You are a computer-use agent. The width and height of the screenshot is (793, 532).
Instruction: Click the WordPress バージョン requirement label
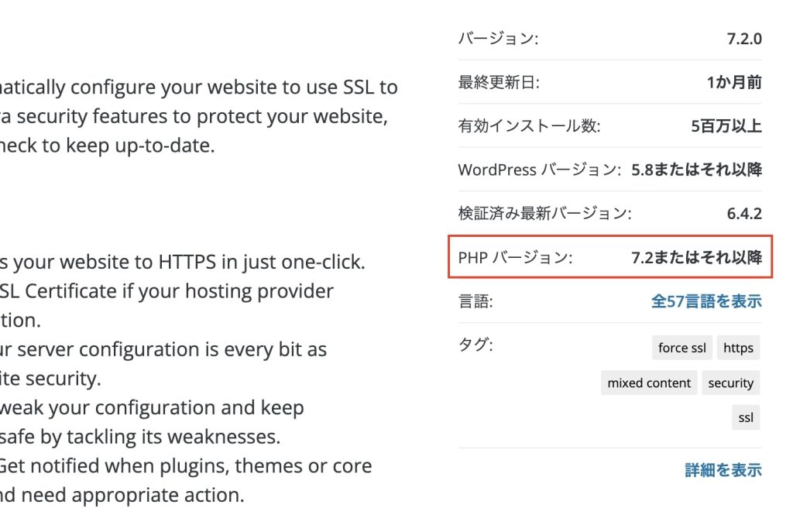click(x=539, y=170)
